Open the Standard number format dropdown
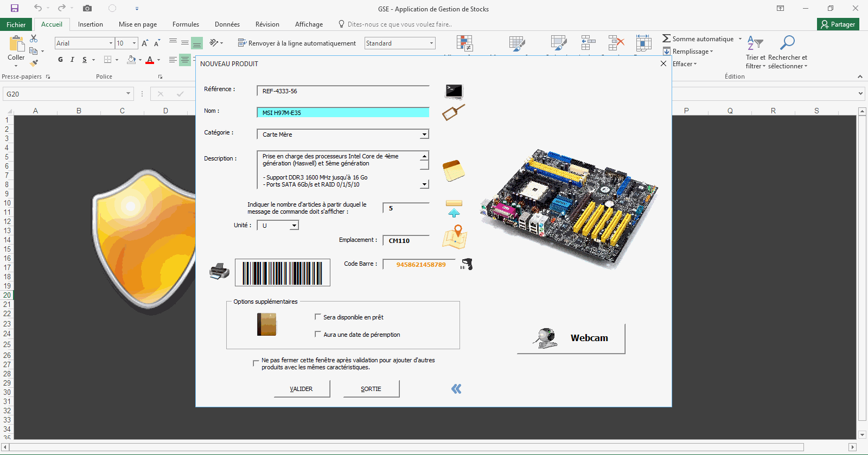This screenshot has width=868, height=455. coord(431,43)
